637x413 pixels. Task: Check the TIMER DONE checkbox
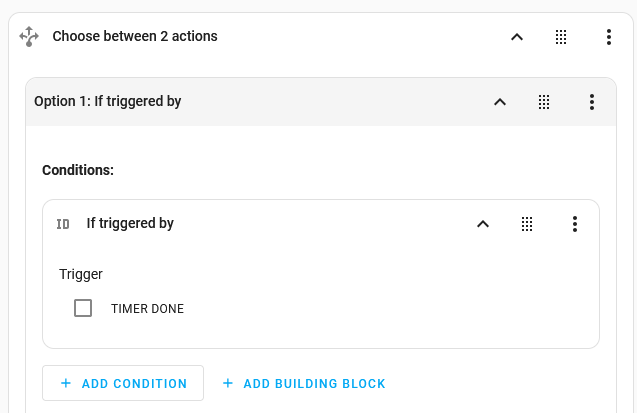pos(83,308)
